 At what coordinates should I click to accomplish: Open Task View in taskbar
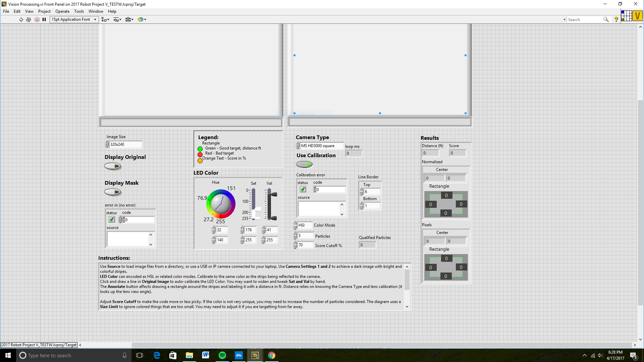click(x=140, y=355)
